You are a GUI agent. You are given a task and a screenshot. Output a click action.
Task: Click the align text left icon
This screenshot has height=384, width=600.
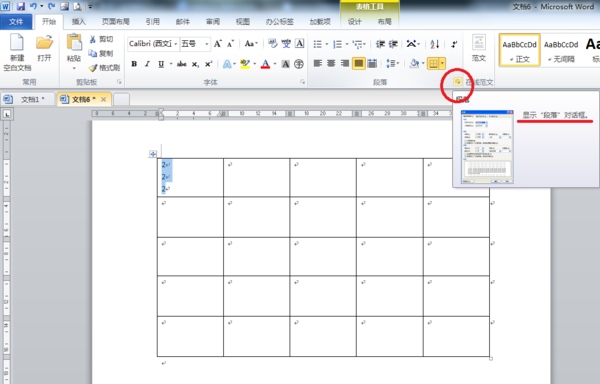click(x=318, y=63)
